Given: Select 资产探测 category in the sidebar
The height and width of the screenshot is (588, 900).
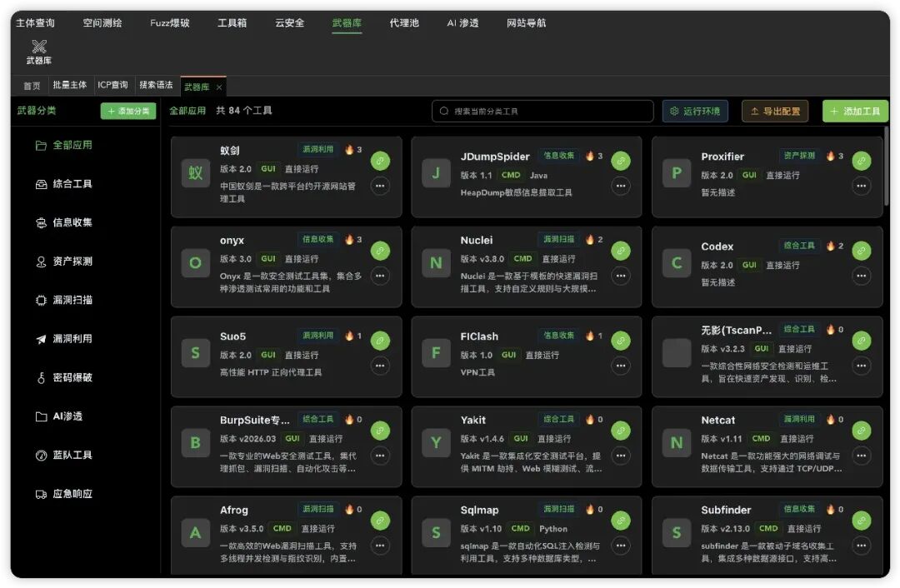Looking at the screenshot, I should tap(63, 262).
